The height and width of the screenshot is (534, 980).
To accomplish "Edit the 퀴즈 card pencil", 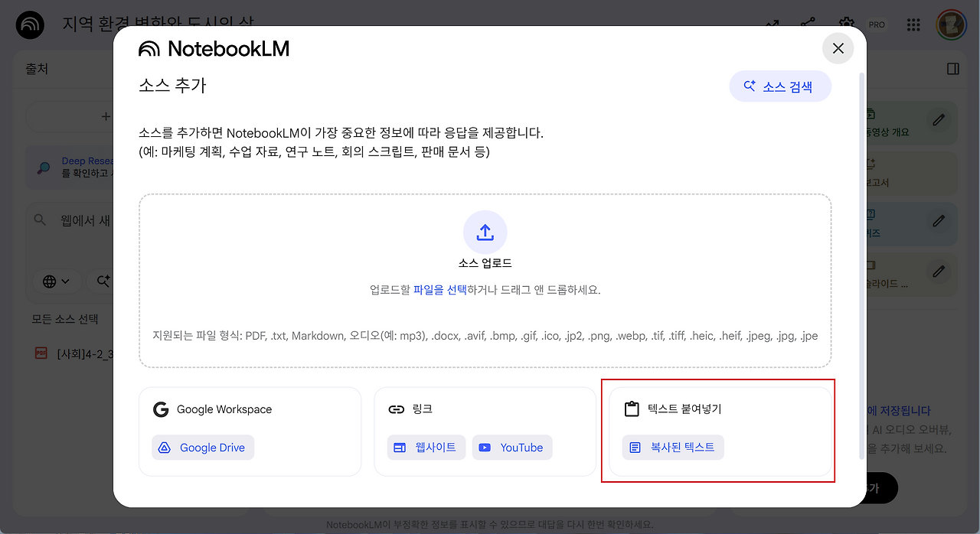I will click(939, 221).
